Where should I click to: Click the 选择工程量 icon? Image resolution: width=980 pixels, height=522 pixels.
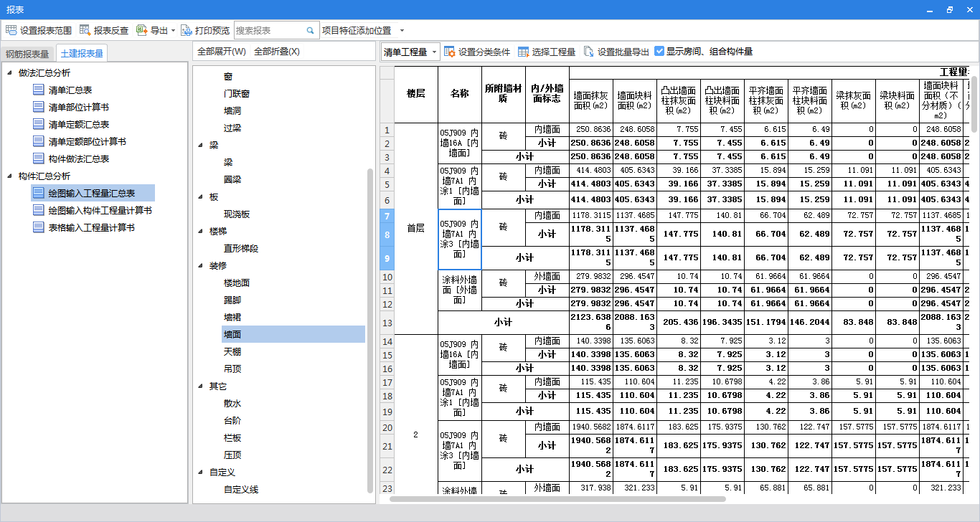523,52
